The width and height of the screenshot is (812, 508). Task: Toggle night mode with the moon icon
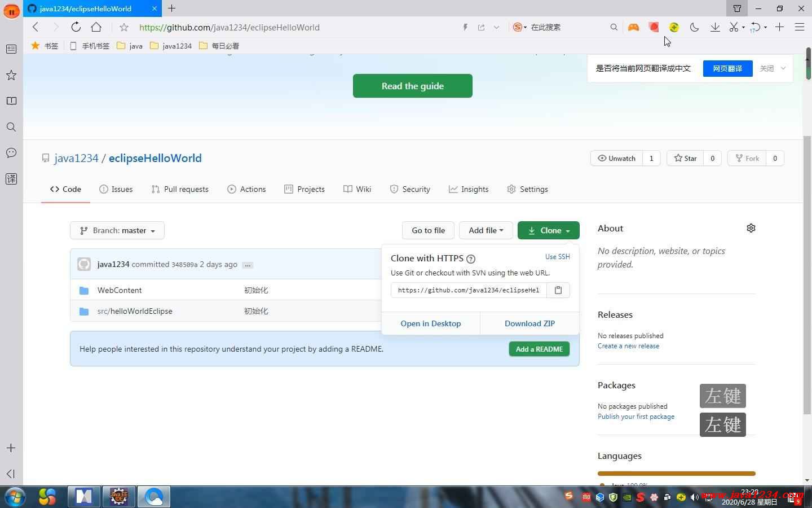tap(694, 27)
